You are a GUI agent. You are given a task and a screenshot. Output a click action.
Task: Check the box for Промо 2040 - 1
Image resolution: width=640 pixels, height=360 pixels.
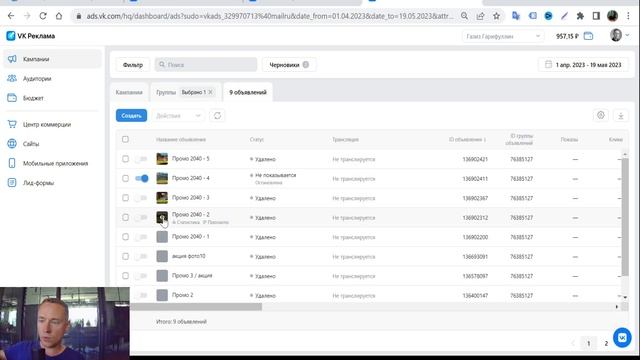125,237
